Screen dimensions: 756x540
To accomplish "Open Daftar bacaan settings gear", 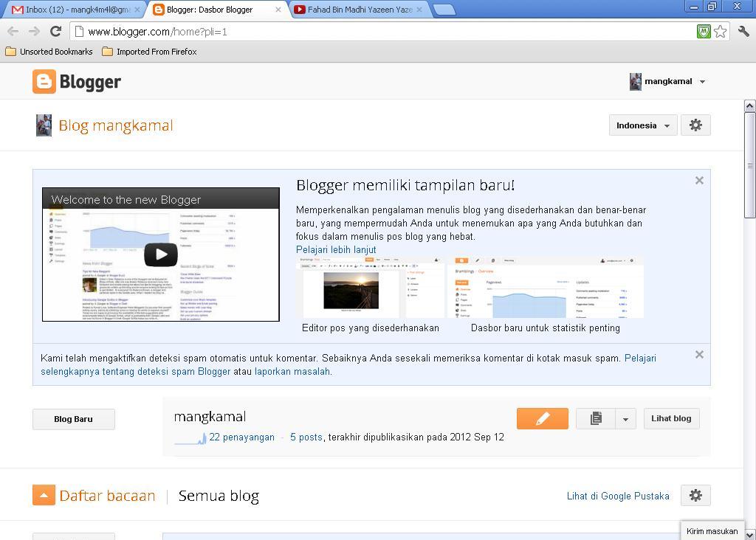I will (x=695, y=495).
